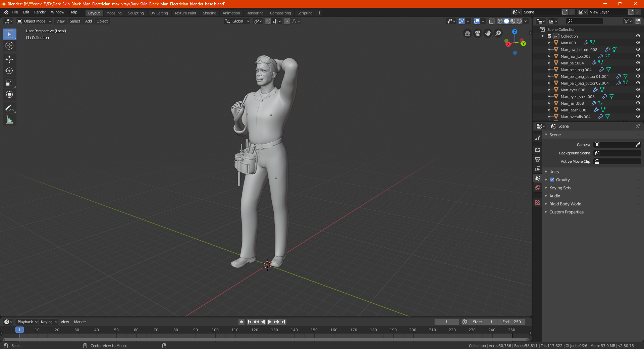Switch to the Modeling workspace tab
Image resolution: width=644 pixels, height=349 pixels.
114,13
